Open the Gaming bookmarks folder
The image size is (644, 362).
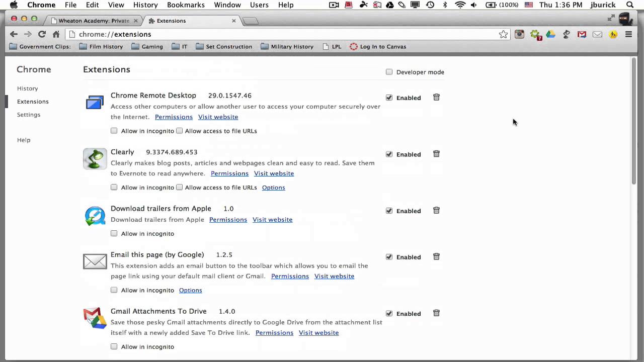coord(147,47)
